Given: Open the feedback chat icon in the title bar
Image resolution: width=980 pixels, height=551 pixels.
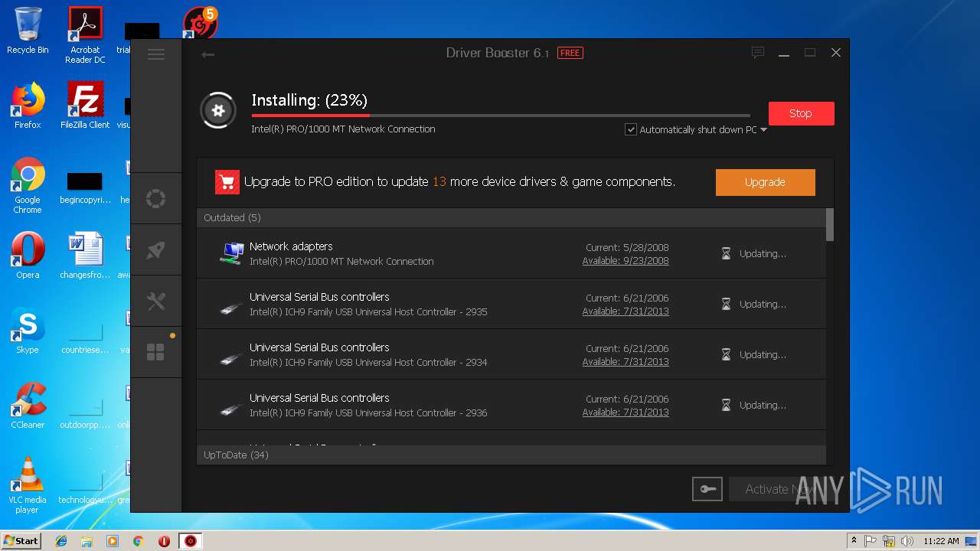Looking at the screenshot, I should point(758,53).
